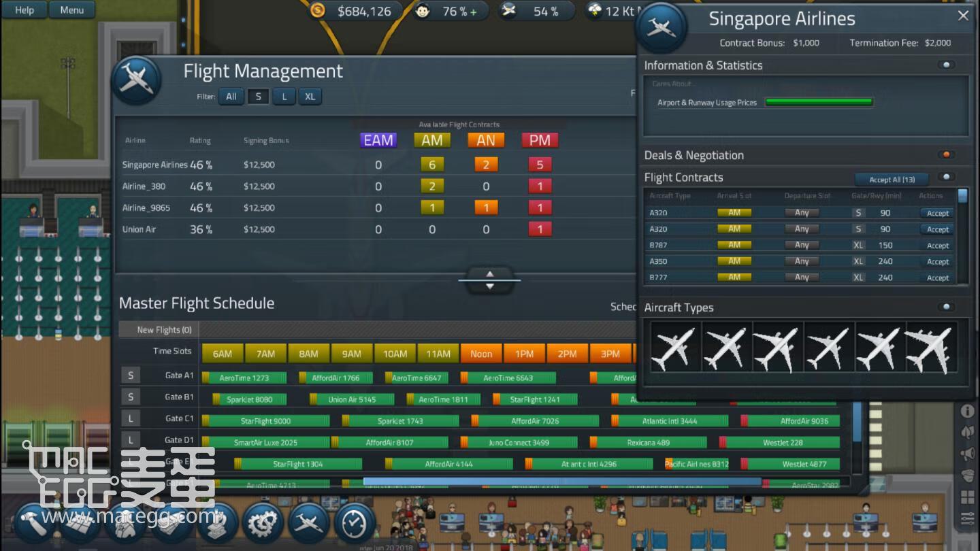Toggle the L size button for Gate C1

[131, 418]
